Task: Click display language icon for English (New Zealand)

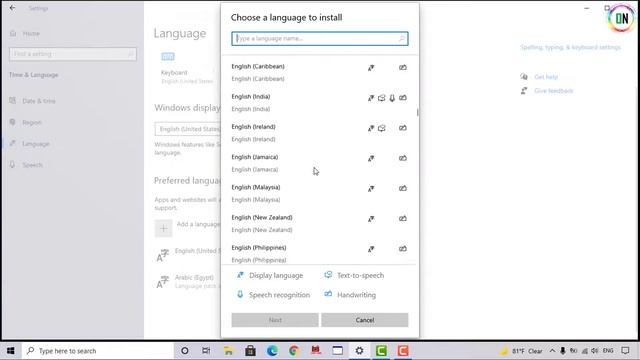Action: pos(371,219)
